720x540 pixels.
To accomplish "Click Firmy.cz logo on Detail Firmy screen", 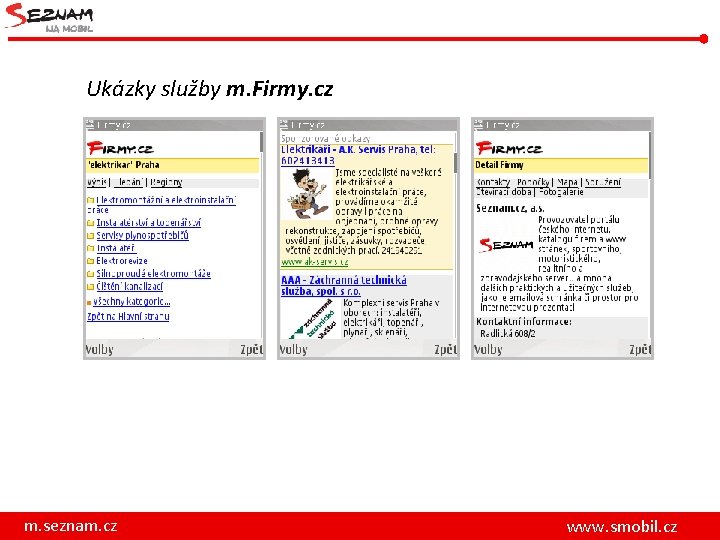I will (x=509, y=148).
